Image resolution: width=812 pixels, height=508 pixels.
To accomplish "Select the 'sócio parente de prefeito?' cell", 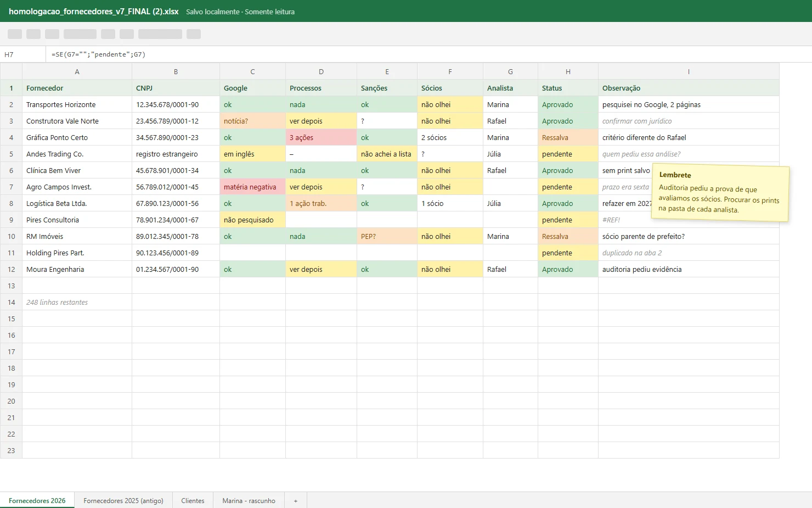I will pos(689,236).
